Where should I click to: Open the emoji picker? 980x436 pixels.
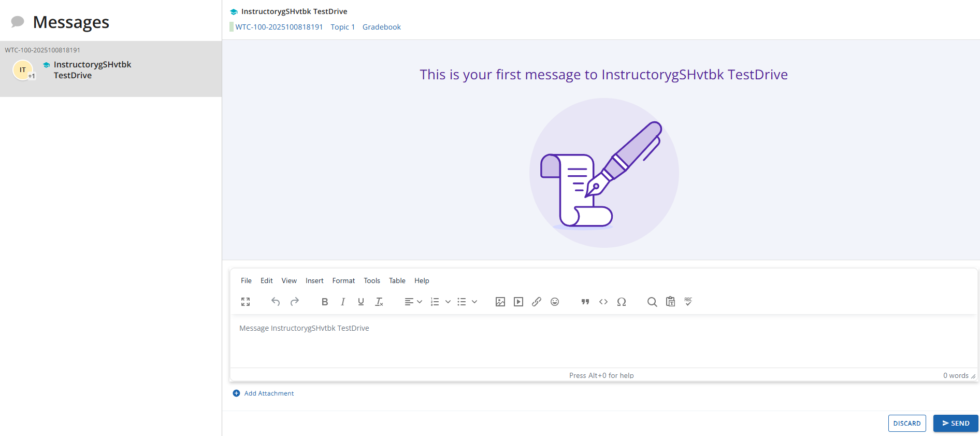pos(555,302)
